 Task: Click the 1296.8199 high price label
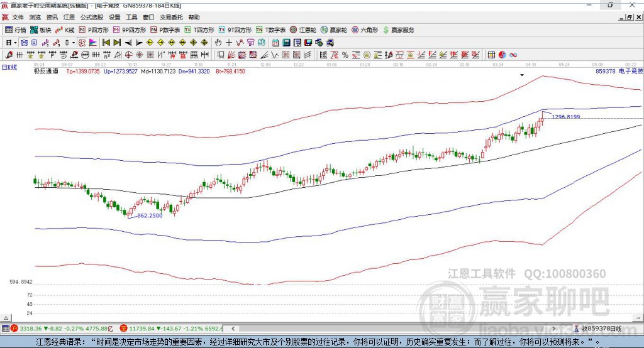pos(566,117)
